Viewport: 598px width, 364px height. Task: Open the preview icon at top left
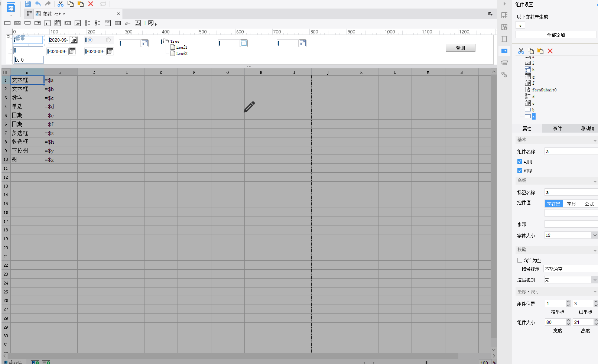(11, 7)
